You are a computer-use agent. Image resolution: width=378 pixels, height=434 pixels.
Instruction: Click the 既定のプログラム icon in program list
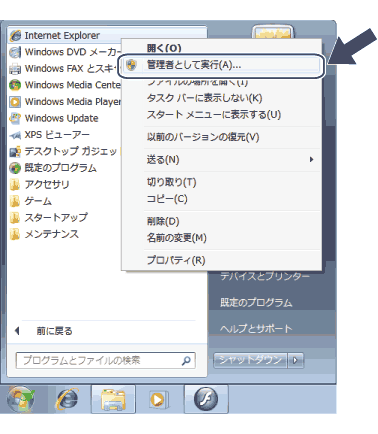15,168
